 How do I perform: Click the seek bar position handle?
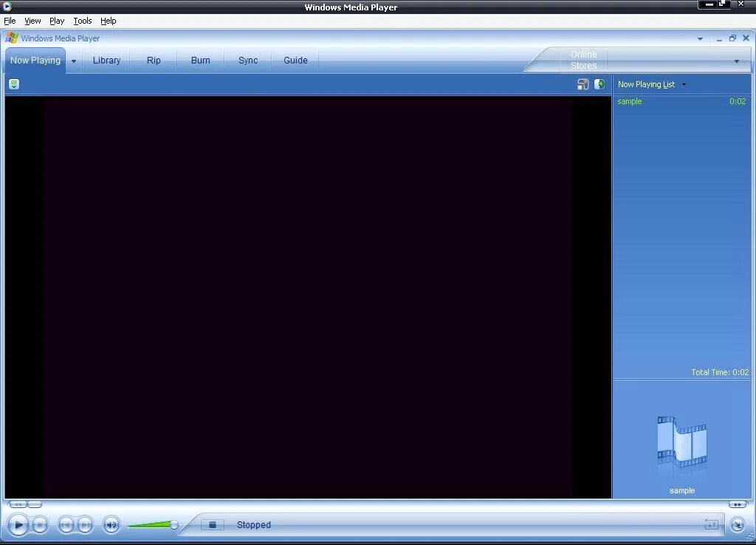point(35,504)
